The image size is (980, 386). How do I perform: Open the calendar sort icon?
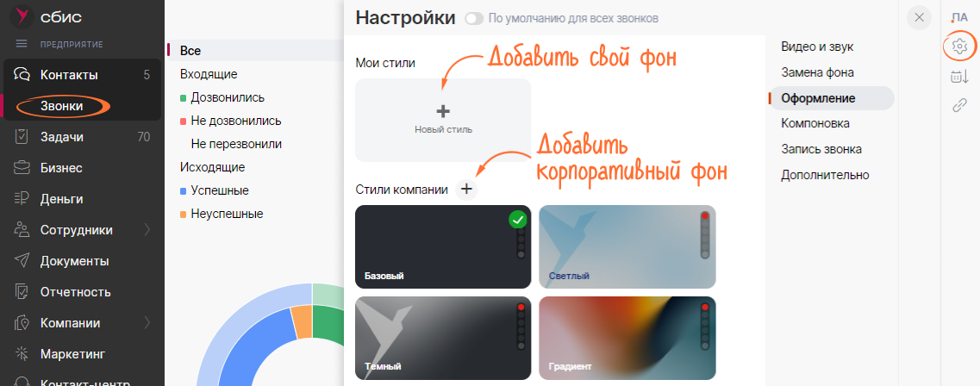pos(959,77)
